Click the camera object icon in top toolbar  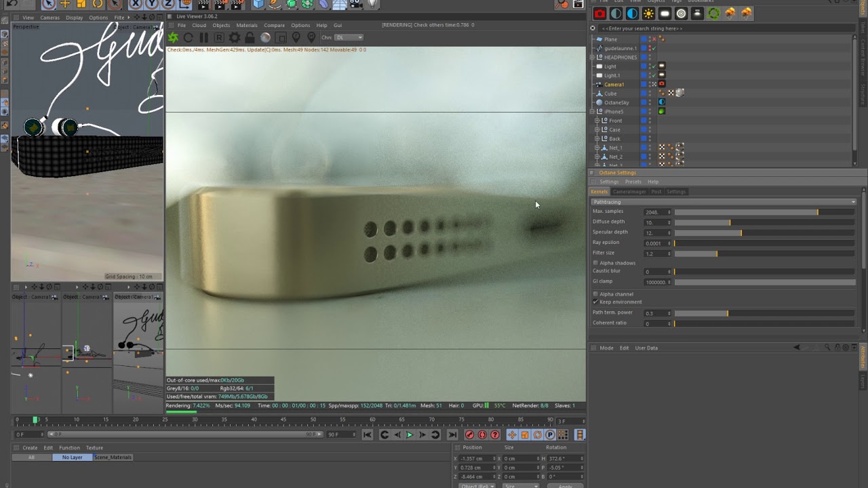click(x=356, y=4)
